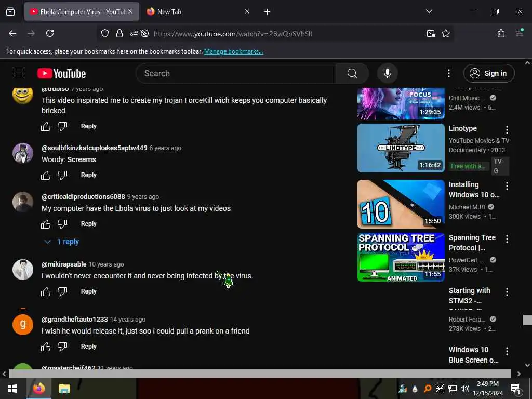Image resolution: width=532 pixels, height=399 pixels.
Task: Like the 'Woody: Screams' comment
Action: coord(46,176)
